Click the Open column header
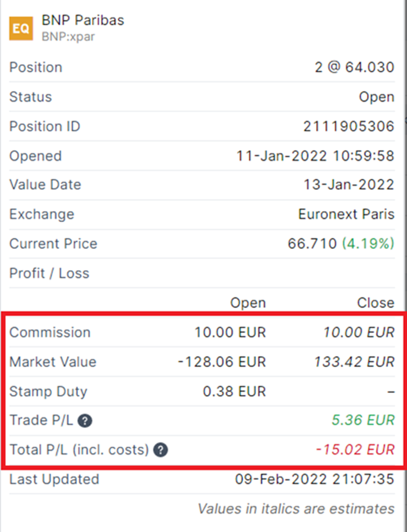Image resolution: width=407 pixels, height=532 pixels. coord(248,303)
